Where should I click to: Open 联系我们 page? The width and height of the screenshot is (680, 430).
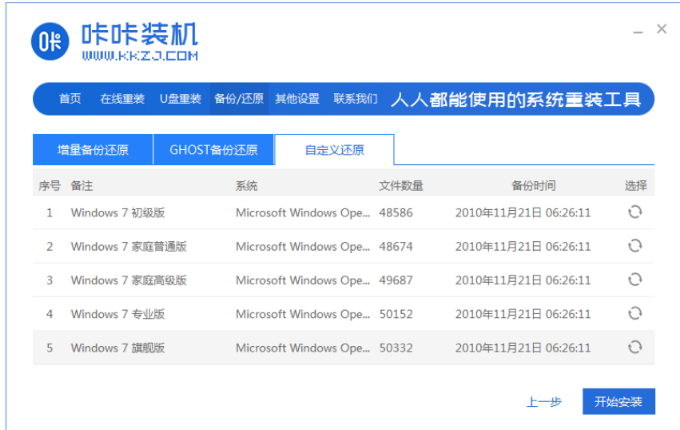(355, 99)
